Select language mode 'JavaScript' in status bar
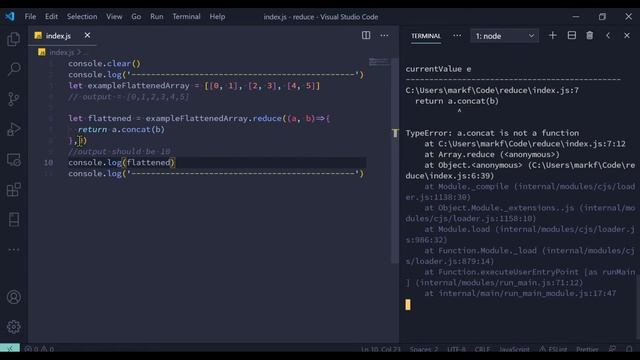The width and height of the screenshot is (640, 360). (x=514, y=349)
